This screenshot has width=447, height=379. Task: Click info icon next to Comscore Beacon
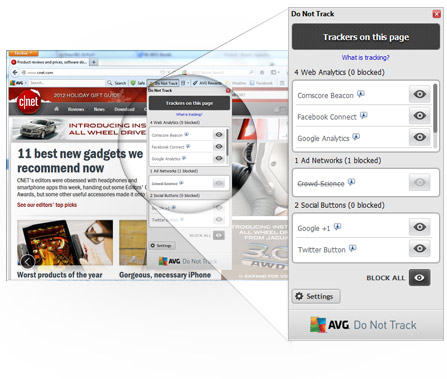click(360, 94)
